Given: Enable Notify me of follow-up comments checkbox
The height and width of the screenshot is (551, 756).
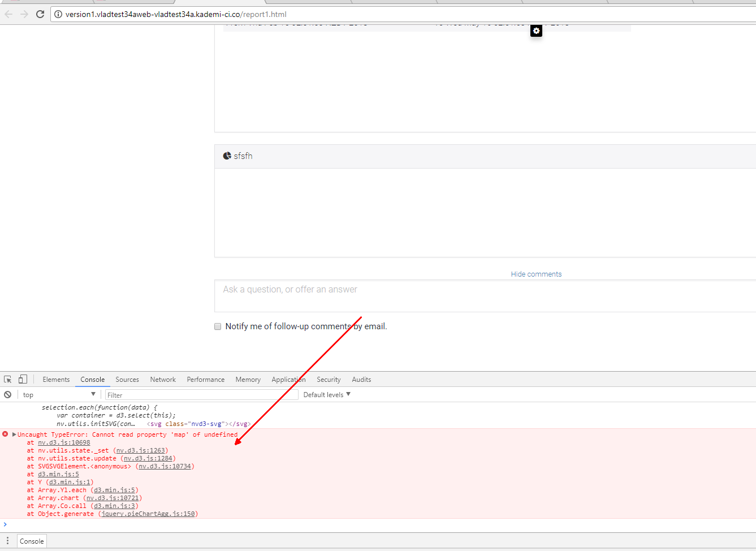Looking at the screenshot, I should (218, 326).
